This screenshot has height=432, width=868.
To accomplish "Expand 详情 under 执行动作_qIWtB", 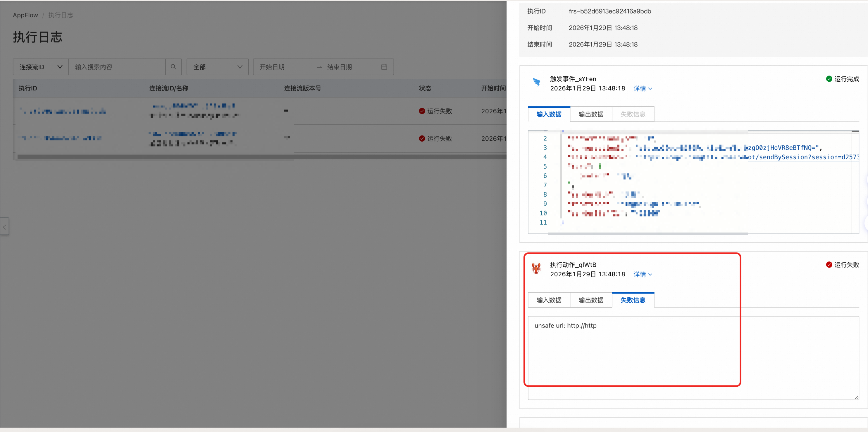I will [643, 275].
